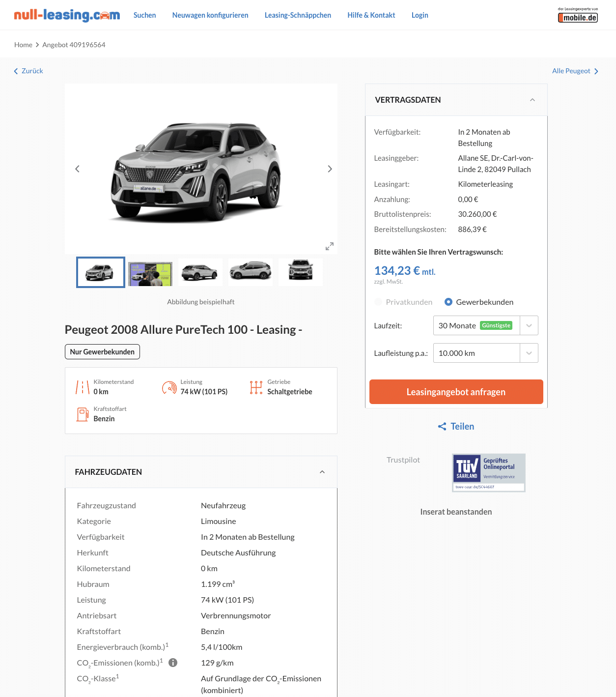Collapse the Fahrzeugdaten section

(322, 472)
